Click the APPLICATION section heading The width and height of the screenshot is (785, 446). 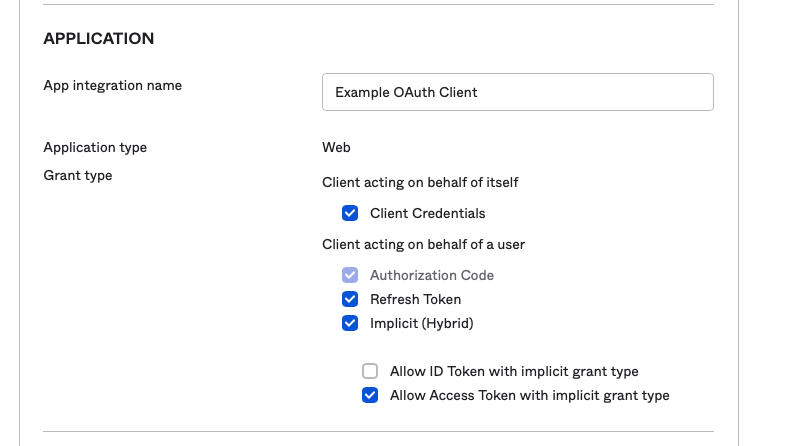coord(99,39)
